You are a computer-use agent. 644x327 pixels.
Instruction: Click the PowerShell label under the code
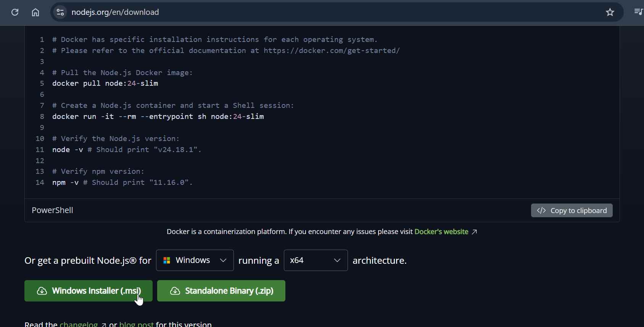tap(52, 210)
